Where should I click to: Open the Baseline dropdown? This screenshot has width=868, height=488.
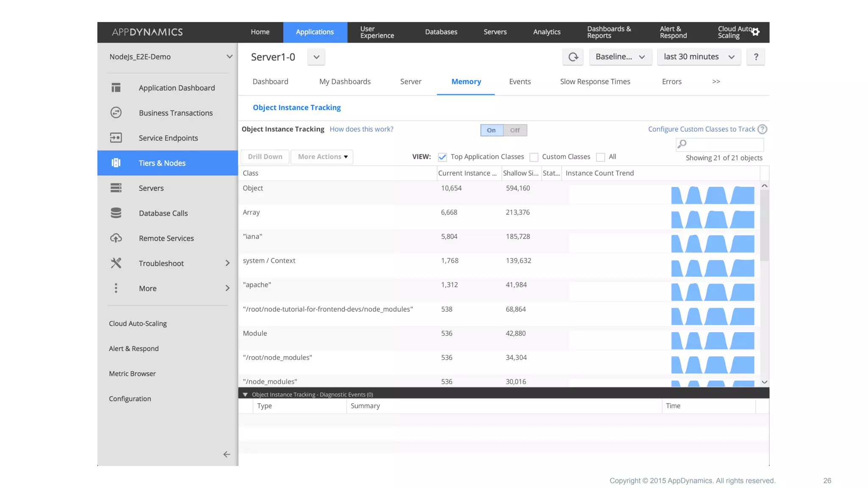click(x=620, y=57)
